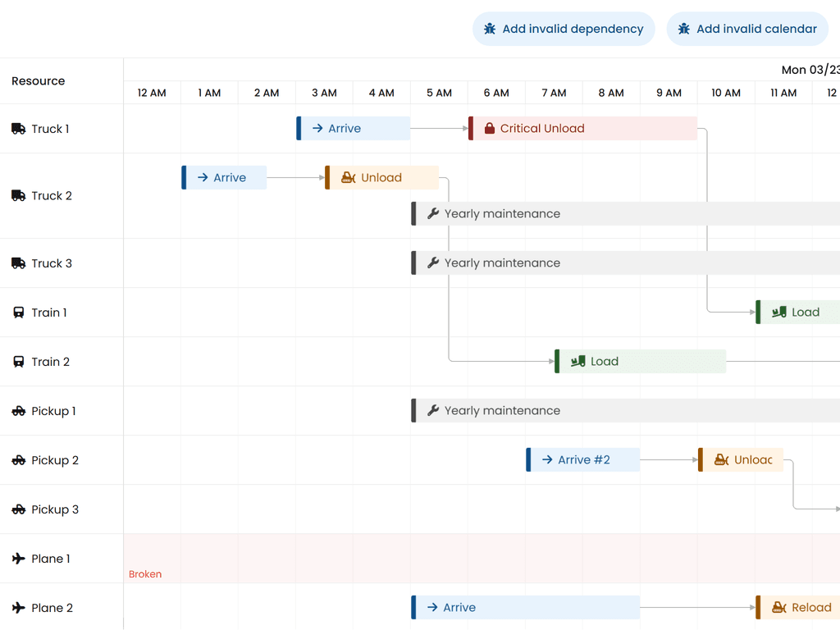Click the pickup icon beside Pickup 2
Viewport: 840px width, 630px height.
click(x=18, y=460)
